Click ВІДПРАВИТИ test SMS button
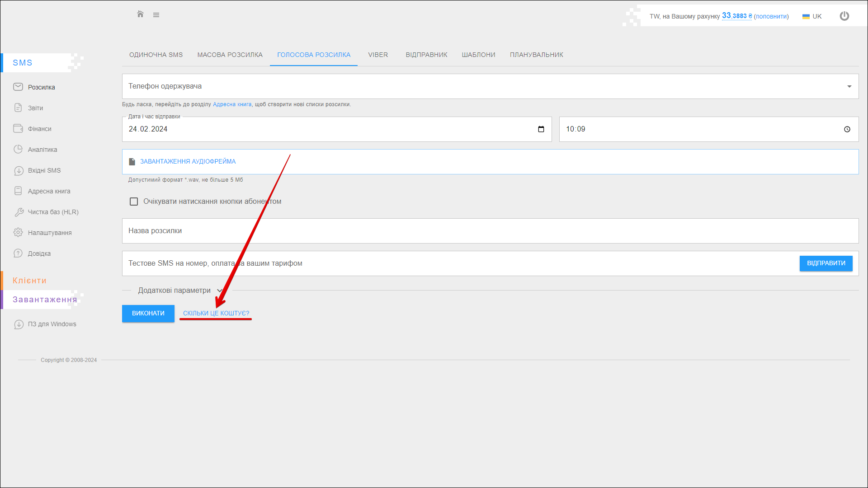 point(826,263)
